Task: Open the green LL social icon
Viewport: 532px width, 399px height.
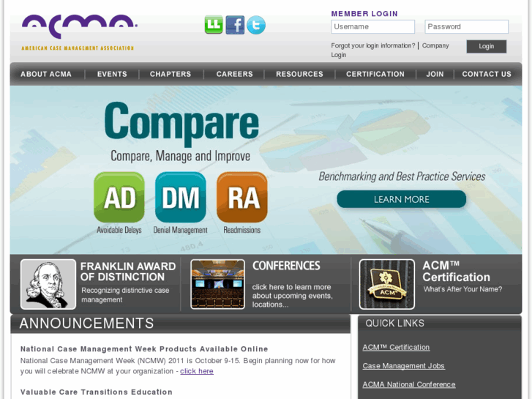Action: [x=214, y=25]
